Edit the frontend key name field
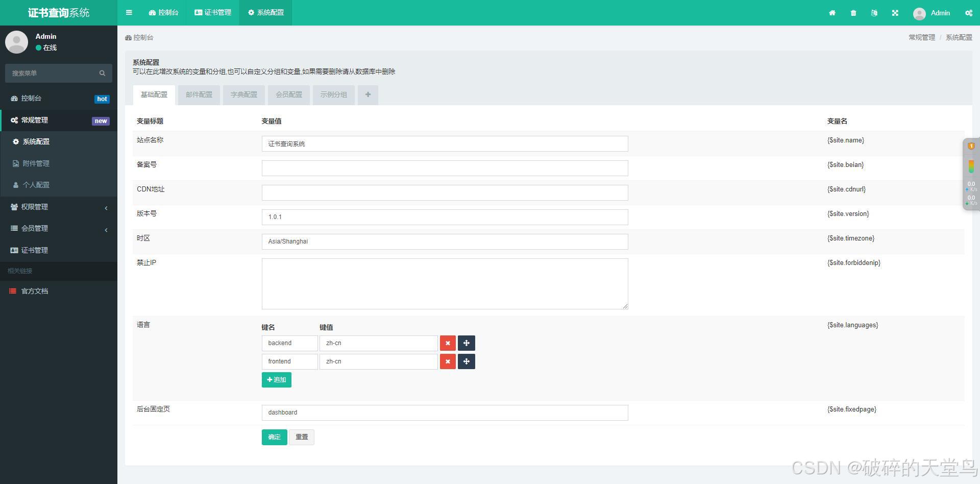 pyautogui.click(x=289, y=361)
